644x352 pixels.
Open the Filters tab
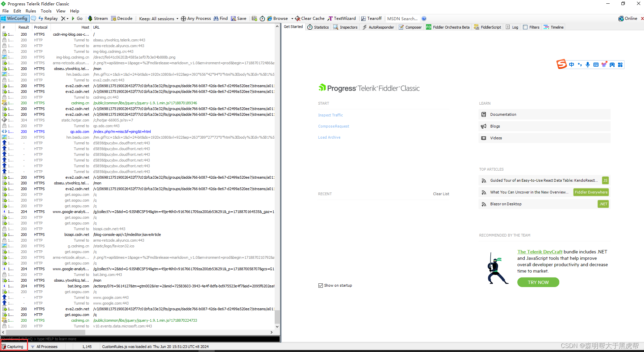coord(531,27)
